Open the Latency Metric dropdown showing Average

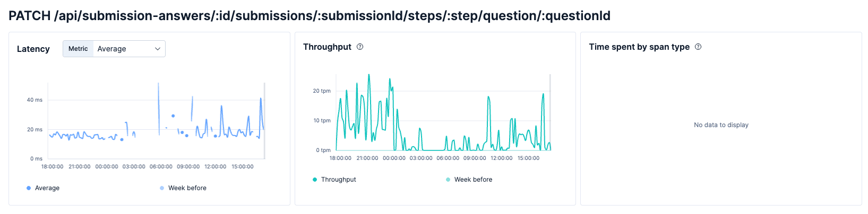coord(127,49)
